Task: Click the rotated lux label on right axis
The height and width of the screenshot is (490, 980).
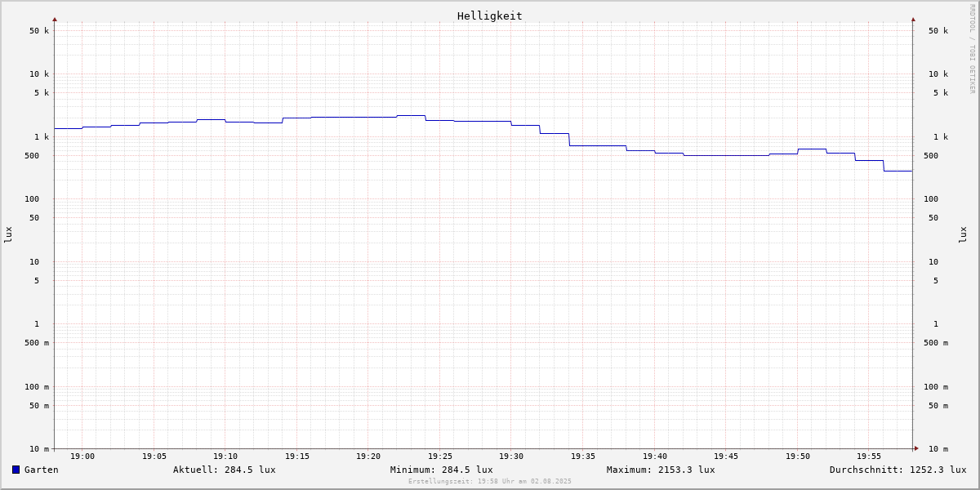Action: [x=963, y=234]
